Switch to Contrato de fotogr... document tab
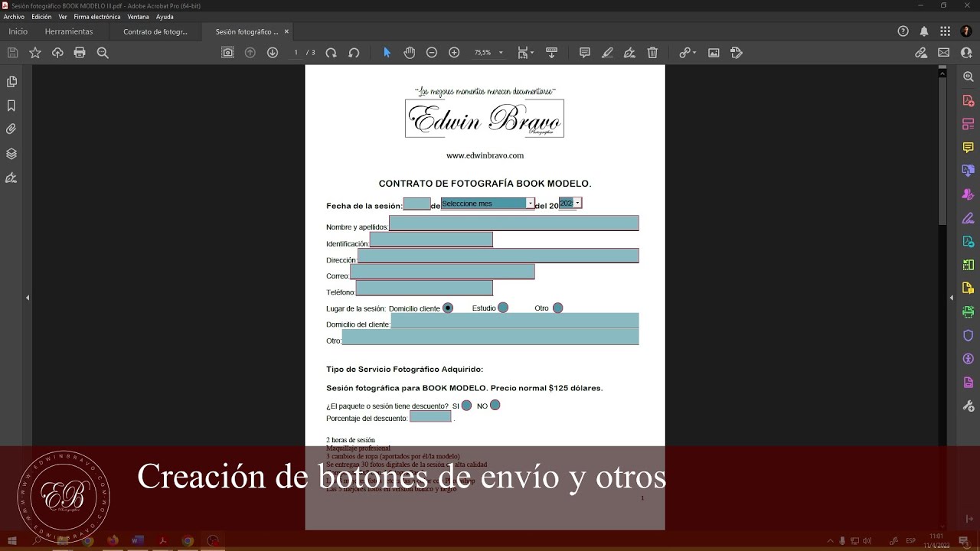The height and width of the screenshot is (551, 980). coord(155,32)
